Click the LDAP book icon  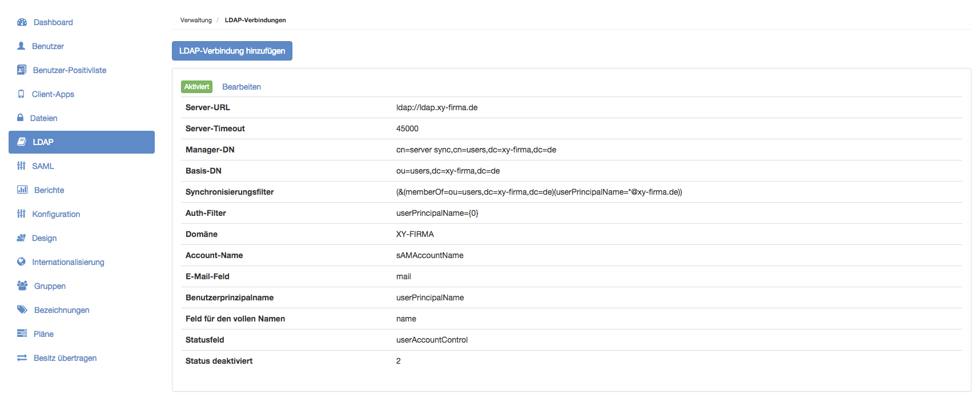pos(22,142)
